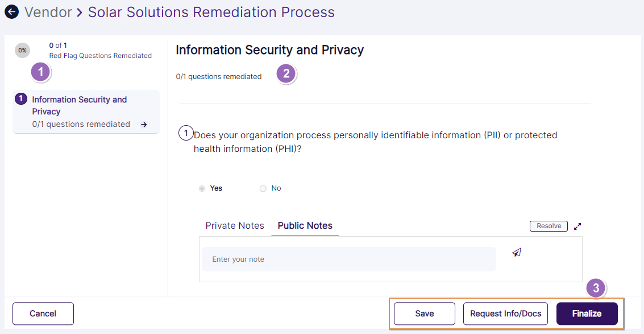The height and width of the screenshot is (334, 644).
Task: Click the back arrow icon beside Vendor
Action: tap(11, 12)
